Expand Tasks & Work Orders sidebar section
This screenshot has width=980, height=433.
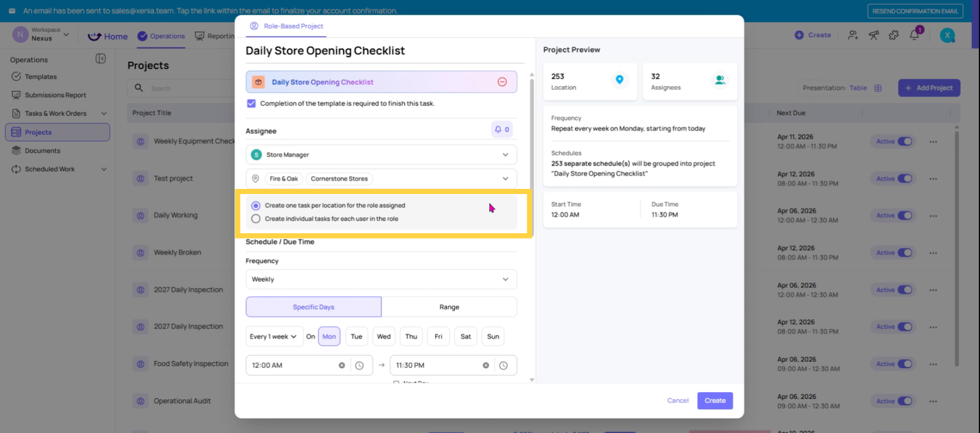[x=104, y=113]
